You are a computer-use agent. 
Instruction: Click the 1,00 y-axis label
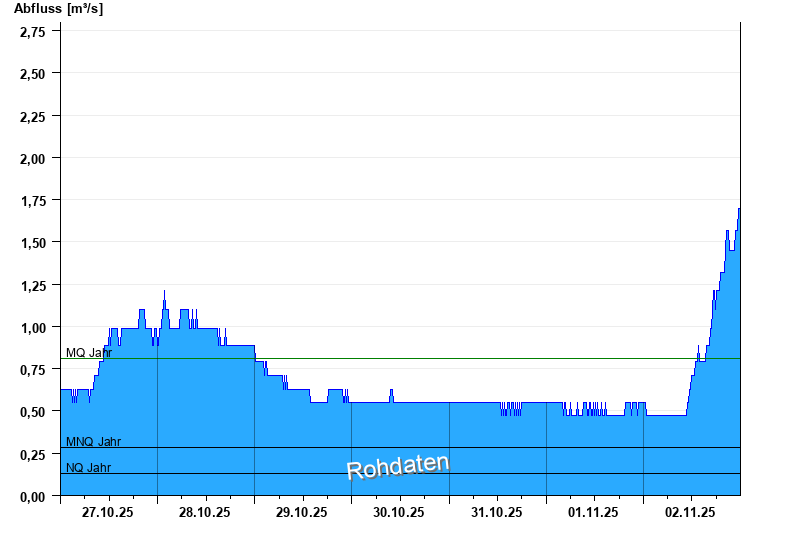33,328
